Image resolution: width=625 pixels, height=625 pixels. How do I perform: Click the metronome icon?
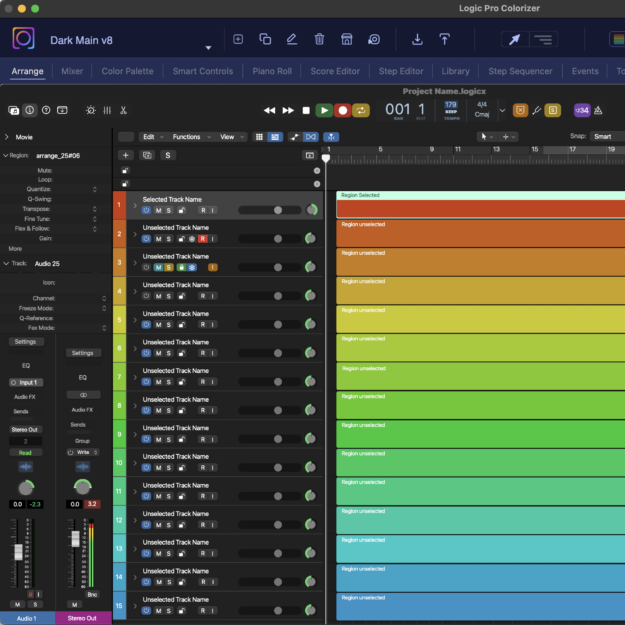(x=598, y=110)
